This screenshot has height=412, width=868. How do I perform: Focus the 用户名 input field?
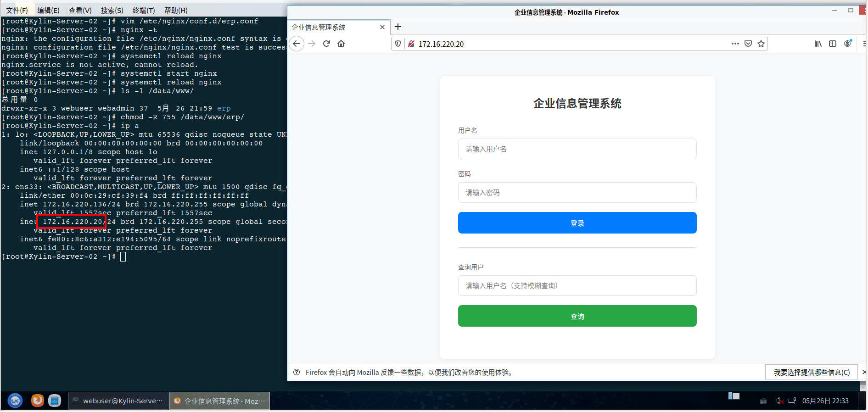(577, 149)
